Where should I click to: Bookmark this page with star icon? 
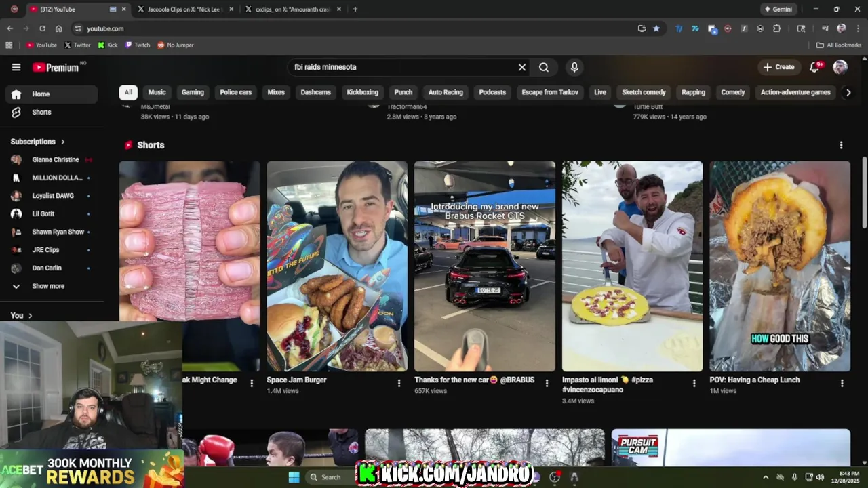[x=656, y=28]
